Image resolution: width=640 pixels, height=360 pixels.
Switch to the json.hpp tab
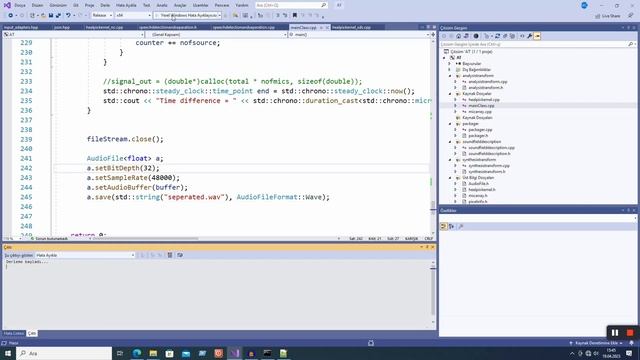point(62,27)
